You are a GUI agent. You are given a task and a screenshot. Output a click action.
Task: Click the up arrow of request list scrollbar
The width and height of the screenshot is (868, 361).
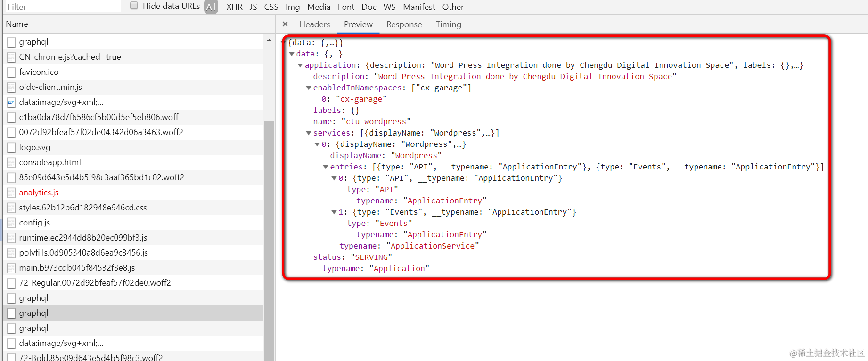coord(269,40)
